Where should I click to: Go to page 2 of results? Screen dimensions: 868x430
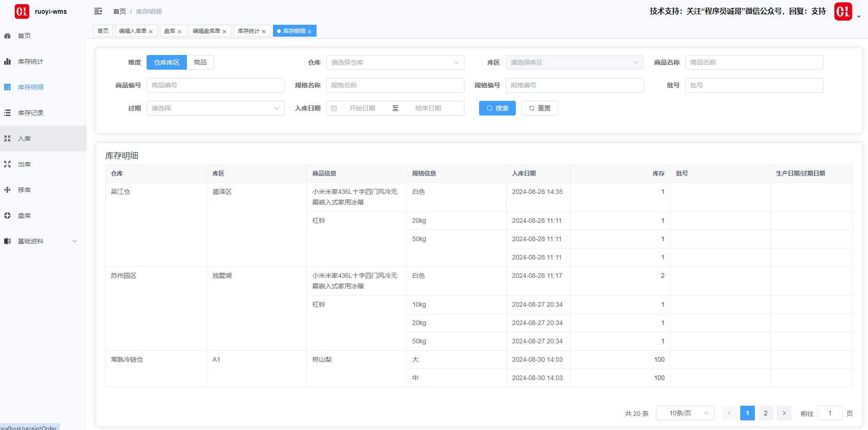(x=766, y=413)
